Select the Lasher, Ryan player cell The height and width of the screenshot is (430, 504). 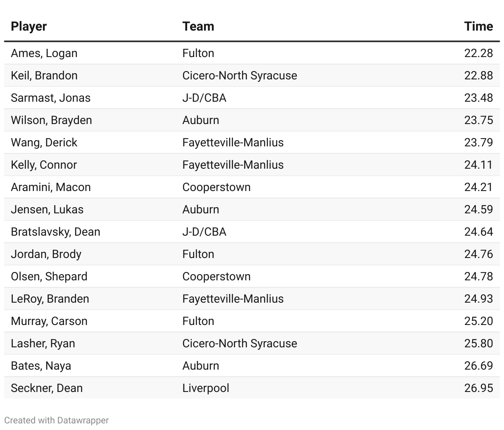tap(43, 344)
